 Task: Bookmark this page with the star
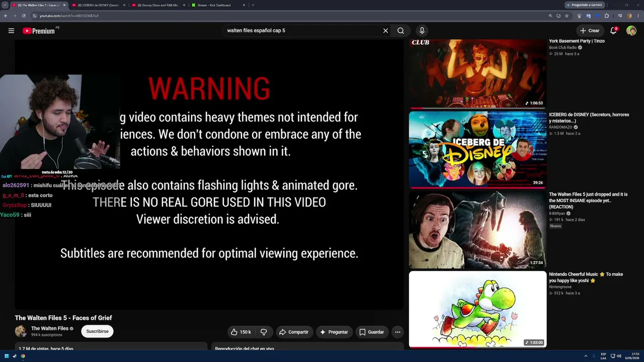[x=567, y=16]
